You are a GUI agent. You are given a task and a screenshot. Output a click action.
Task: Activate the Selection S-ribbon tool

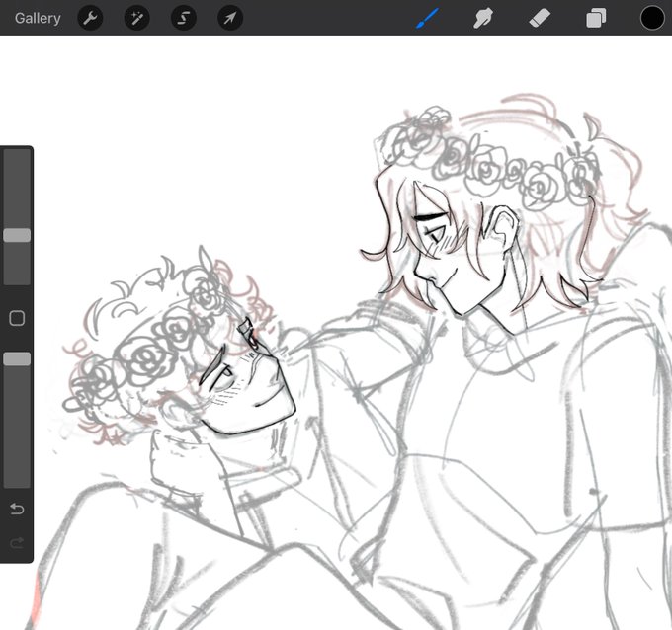click(x=184, y=18)
